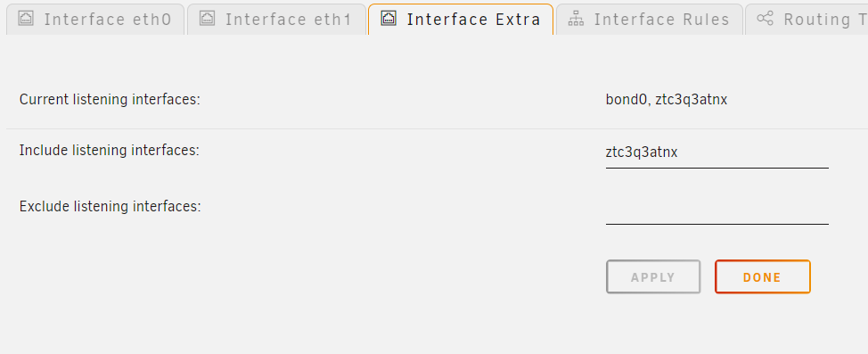Screen dimensions: 868x354
Task: Click 'ztc3q3atnx' in current listening interfaces value
Action: (x=692, y=100)
